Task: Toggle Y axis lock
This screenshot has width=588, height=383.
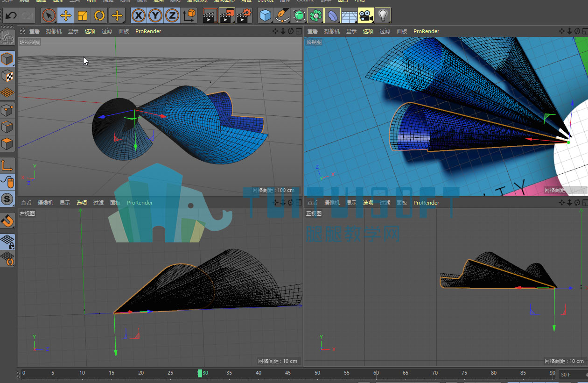Action: click(155, 15)
